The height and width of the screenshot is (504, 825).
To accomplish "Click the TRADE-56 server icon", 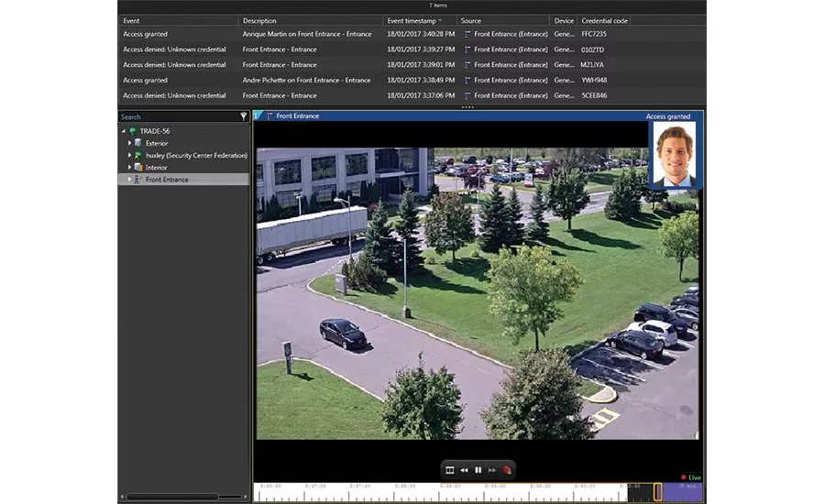I will pos(133,131).
